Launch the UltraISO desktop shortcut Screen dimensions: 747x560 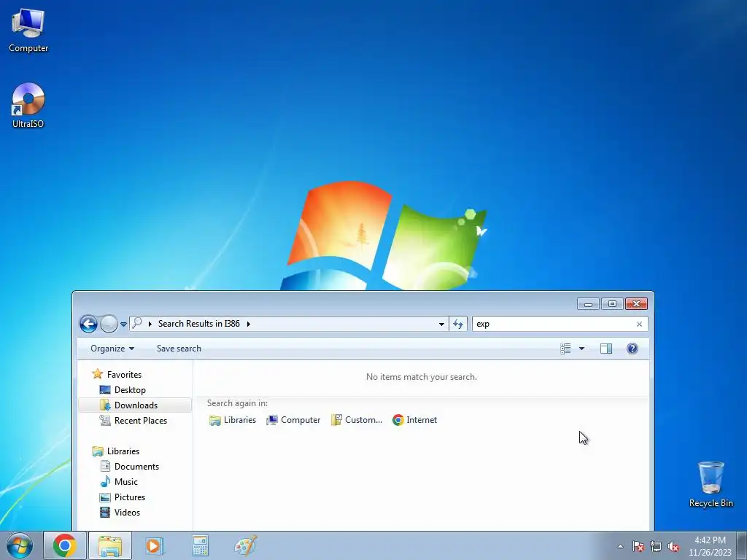(x=28, y=106)
